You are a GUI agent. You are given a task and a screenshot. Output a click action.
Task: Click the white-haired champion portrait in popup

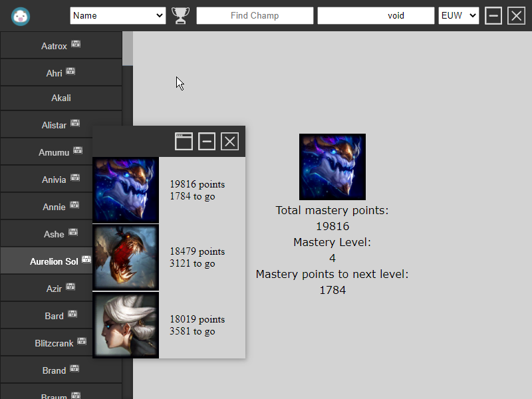[126, 325]
